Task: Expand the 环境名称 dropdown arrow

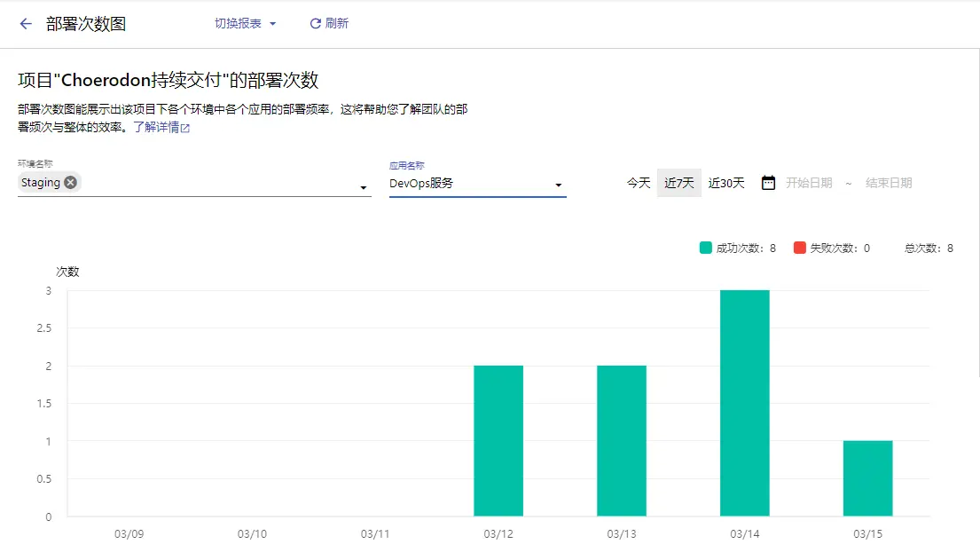Action: point(363,188)
